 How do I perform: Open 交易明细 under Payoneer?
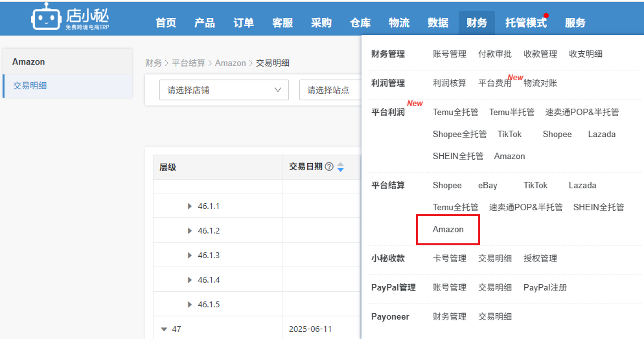(x=495, y=317)
